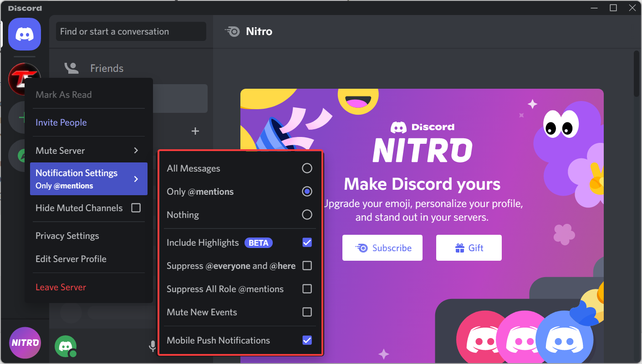This screenshot has width=642, height=364.
Task: Open Discord home direct messages icon
Action: tap(25, 34)
